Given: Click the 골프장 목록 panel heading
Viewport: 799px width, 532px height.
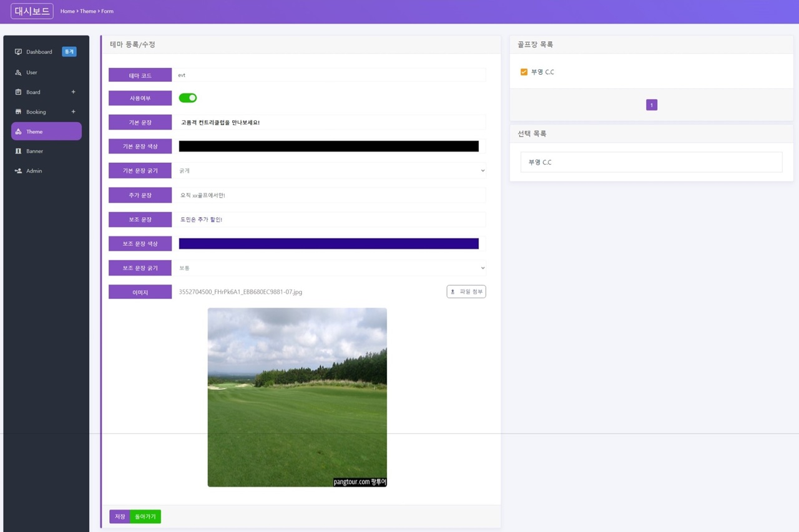Looking at the screenshot, I should click(535, 45).
